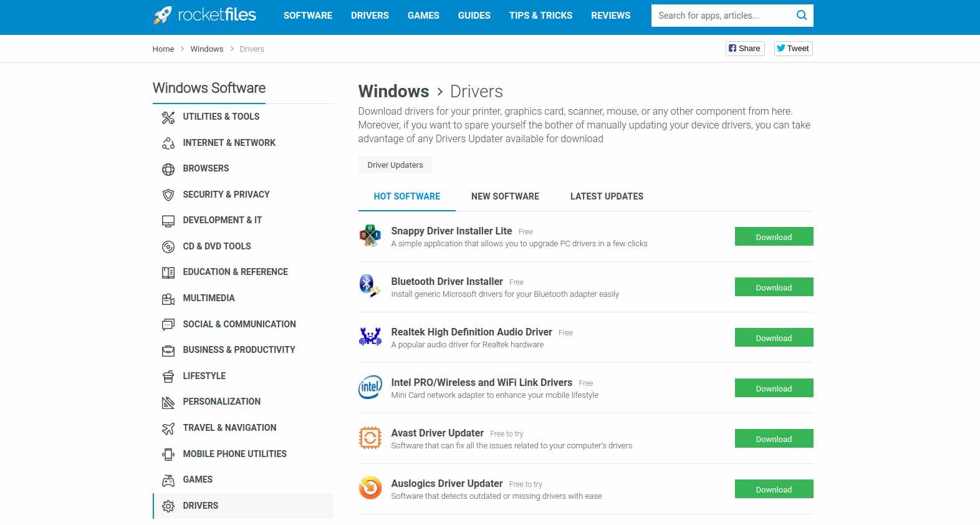The image size is (980, 525).
Task: Open the SOFTWARE menu in header
Action: click(x=308, y=16)
